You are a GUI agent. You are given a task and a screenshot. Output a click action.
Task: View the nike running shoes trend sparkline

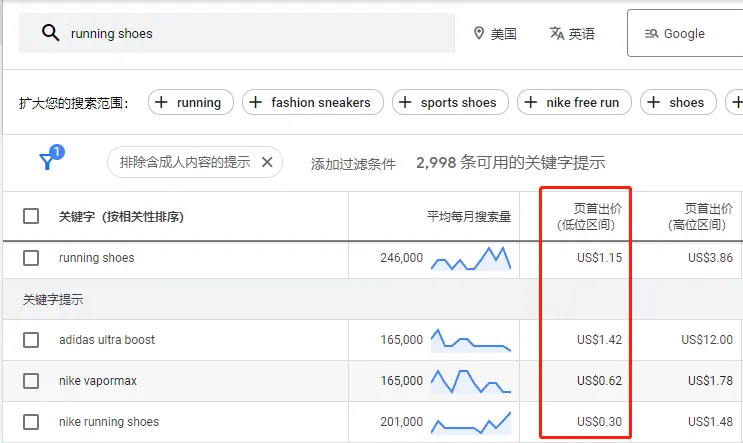[x=470, y=422]
